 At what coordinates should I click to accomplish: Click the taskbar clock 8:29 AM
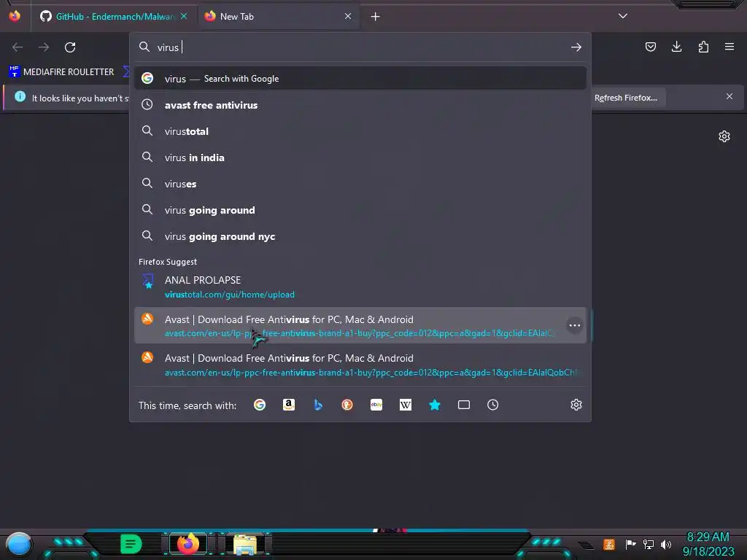point(708,537)
